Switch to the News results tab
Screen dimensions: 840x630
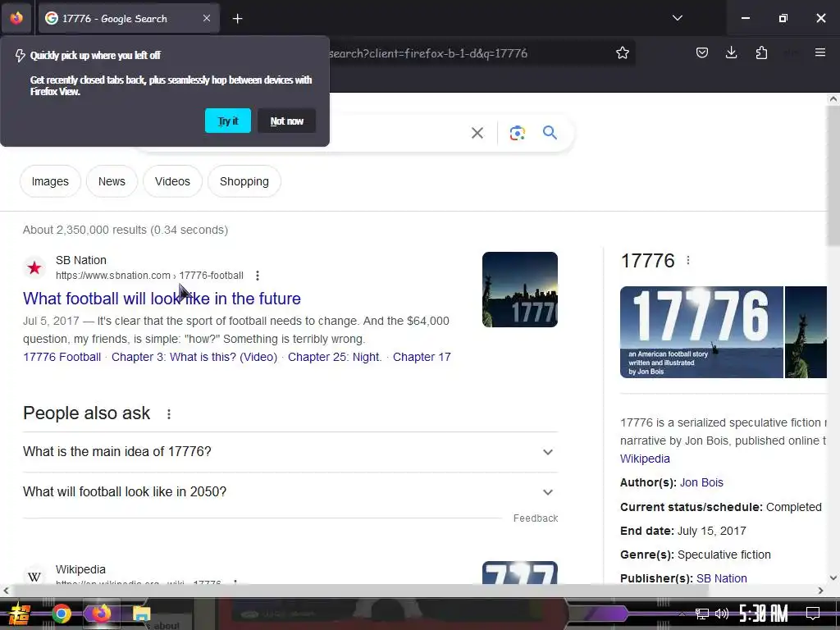[112, 181]
